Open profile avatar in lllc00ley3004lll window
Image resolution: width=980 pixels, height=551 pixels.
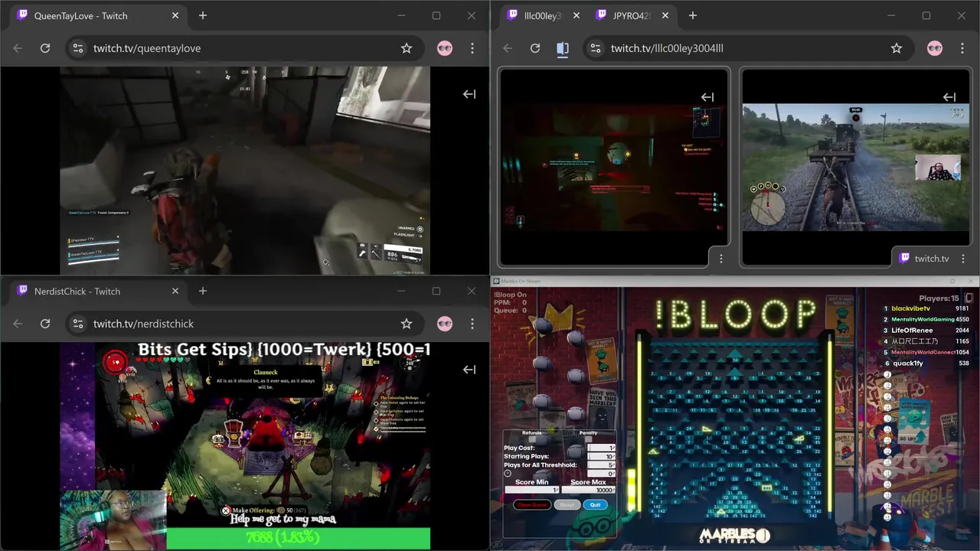click(x=935, y=48)
